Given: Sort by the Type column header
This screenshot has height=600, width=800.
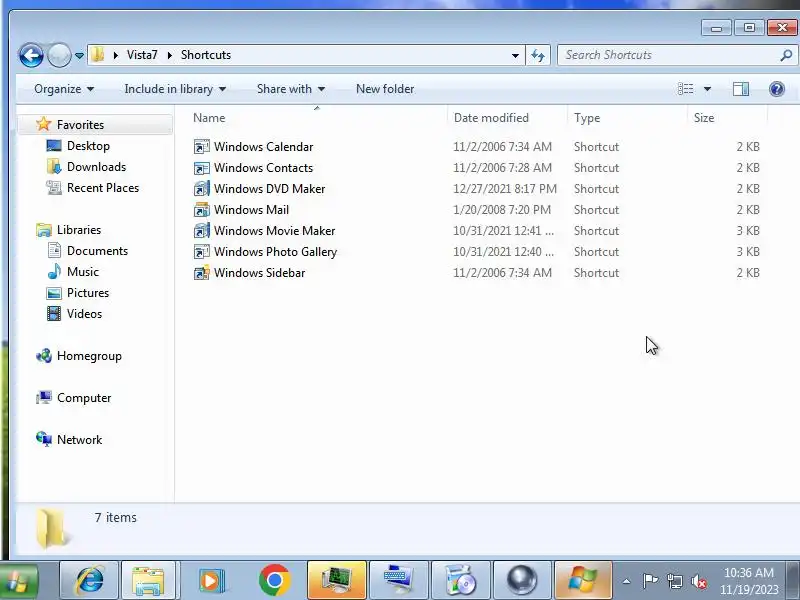Looking at the screenshot, I should click(587, 118).
